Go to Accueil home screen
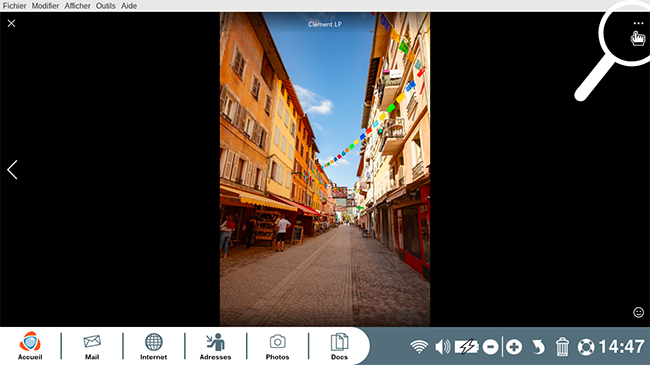 point(30,346)
